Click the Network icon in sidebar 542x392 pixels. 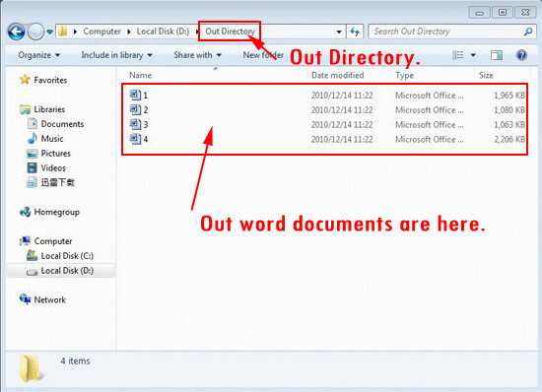(25, 299)
